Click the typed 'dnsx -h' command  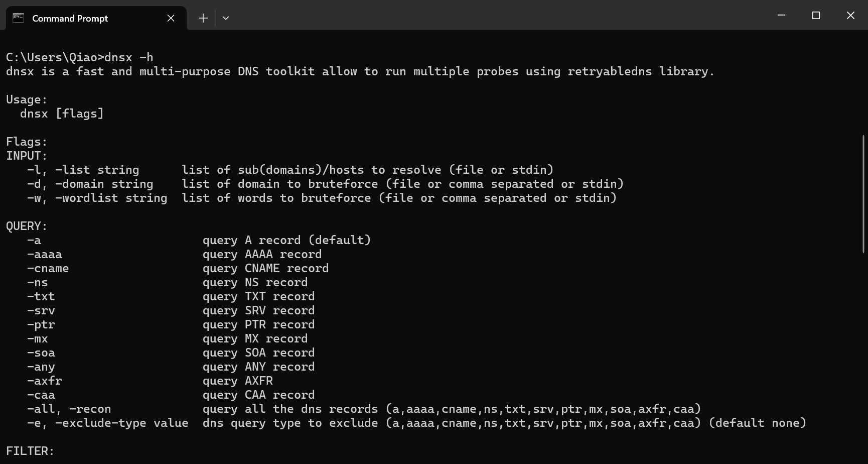129,58
